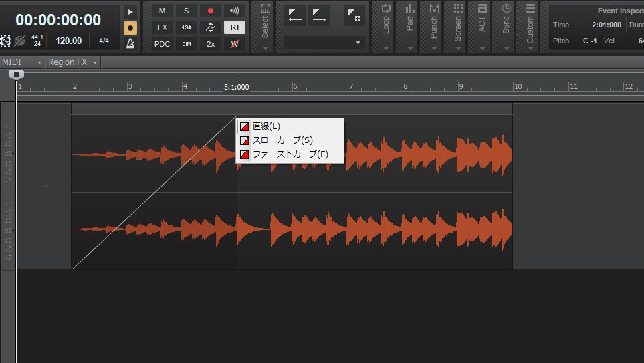Click Event Inspector Time value 2:01:000
This screenshot has height=363, width=644.
[606, 25]
